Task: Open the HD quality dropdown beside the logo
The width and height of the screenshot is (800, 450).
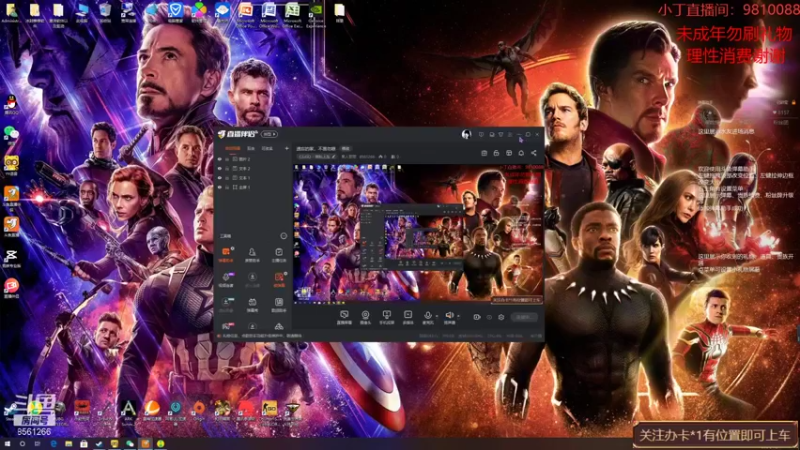Action: (269, 134)
